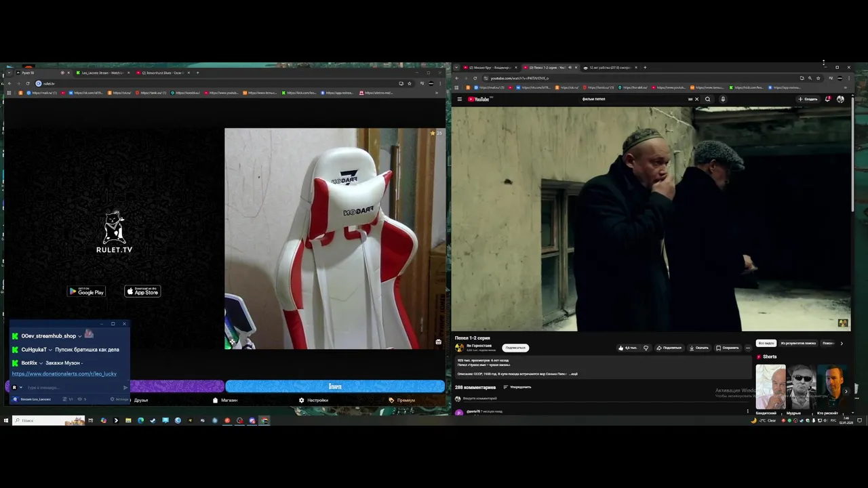This screenshot has height=488, width=868.
Task: Open second Shorts thumbnail with sunglasses man
Action: pyautogui.click(x=802, y=387)
